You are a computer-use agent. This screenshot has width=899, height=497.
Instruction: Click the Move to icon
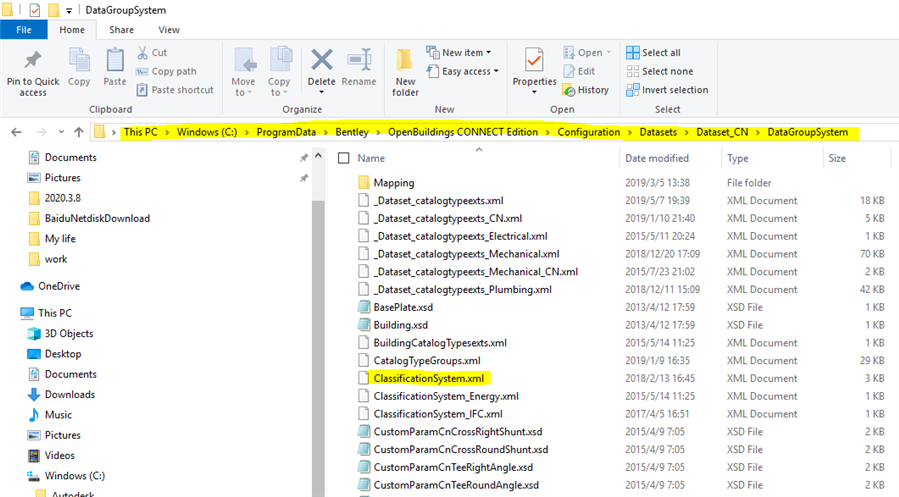(x=244, y=60)
